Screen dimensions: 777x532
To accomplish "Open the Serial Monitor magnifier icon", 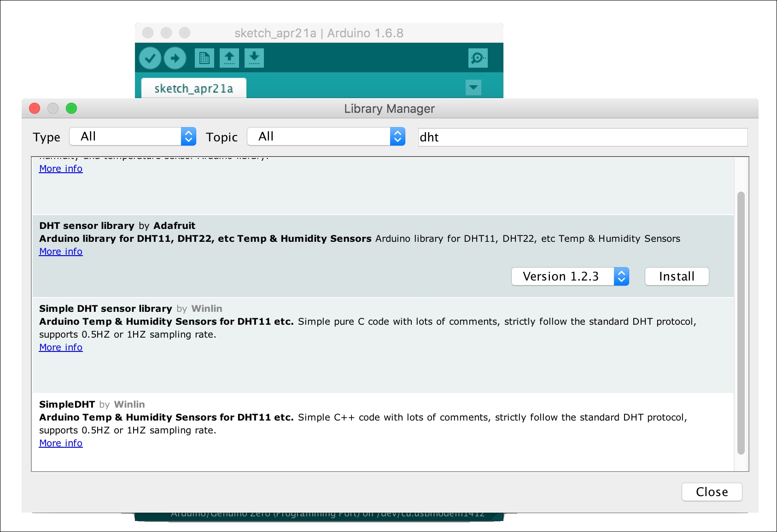I will [478, 58].
